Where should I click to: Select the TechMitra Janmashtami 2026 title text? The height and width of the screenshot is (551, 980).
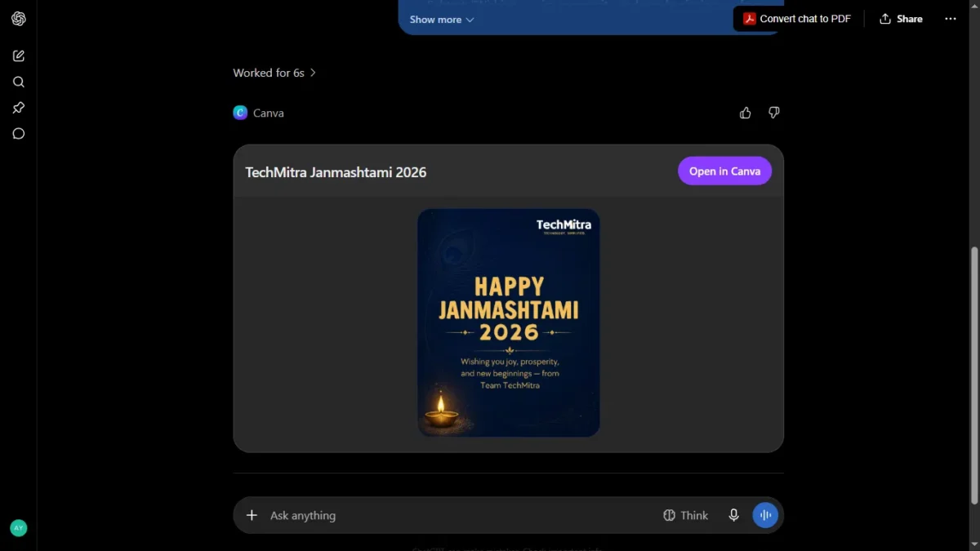coord(336,172)
